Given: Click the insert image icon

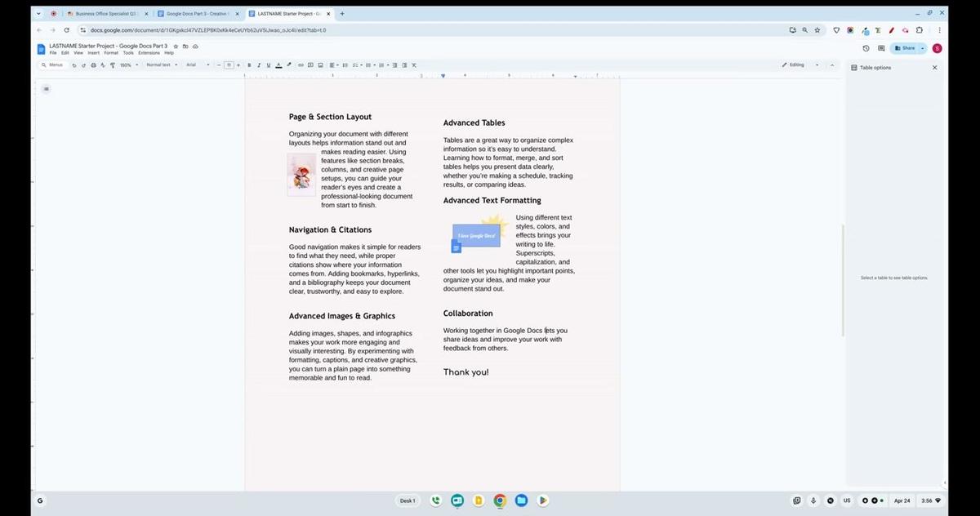Looking at the screenshot, I should click(x=319, y=64).
